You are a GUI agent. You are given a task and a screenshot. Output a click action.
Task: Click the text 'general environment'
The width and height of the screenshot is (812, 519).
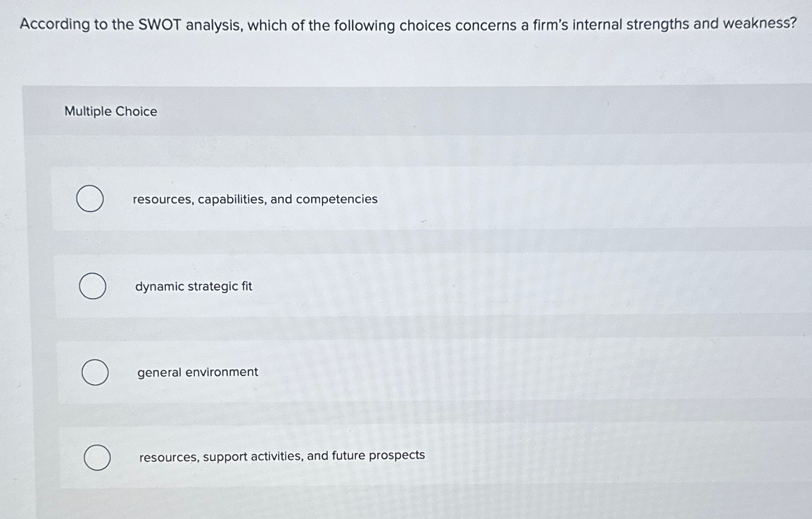197,372
